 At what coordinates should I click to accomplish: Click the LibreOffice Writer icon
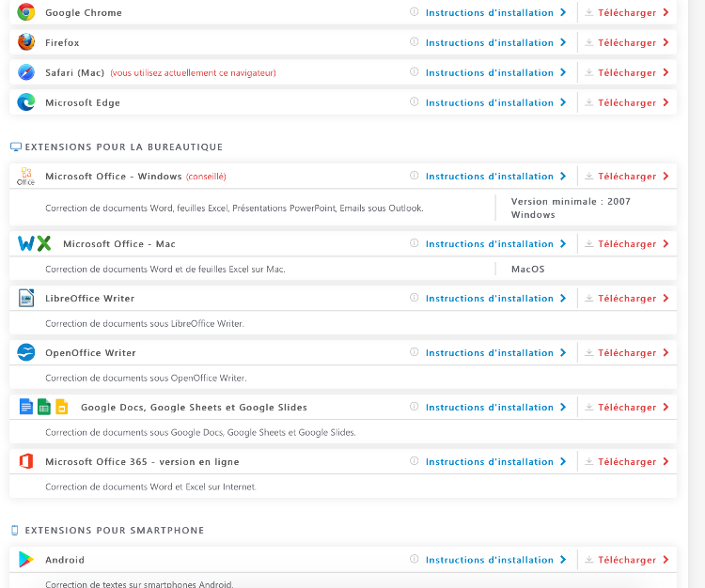click(x=26, y=298)
